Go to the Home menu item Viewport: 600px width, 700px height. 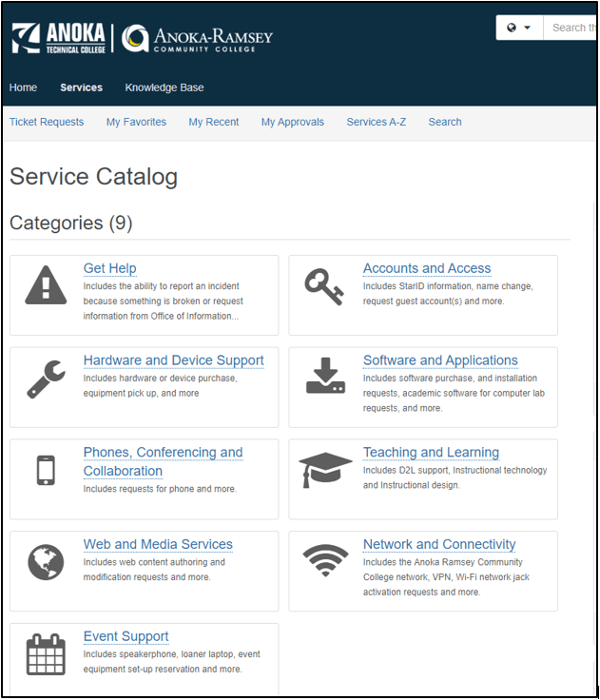click(x=23, y=87)
